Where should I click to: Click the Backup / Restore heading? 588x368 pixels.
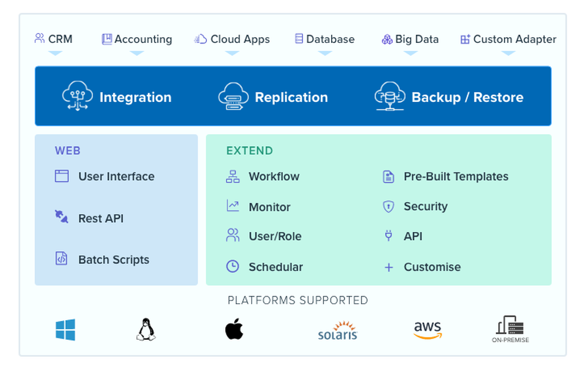467,97
